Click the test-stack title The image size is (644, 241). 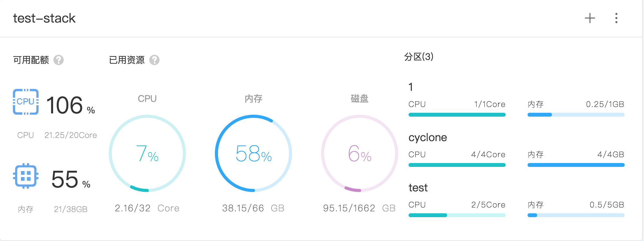44,18
